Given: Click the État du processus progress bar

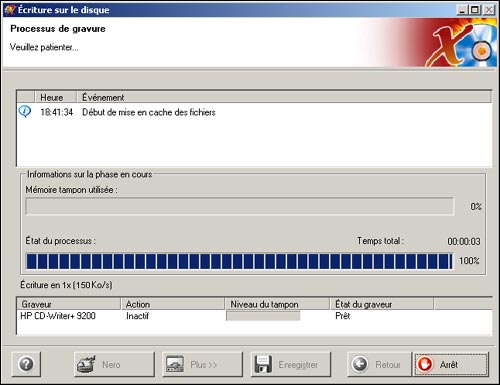Looking at the screenshot, I should pyautogui.click(x=240, y=261).
